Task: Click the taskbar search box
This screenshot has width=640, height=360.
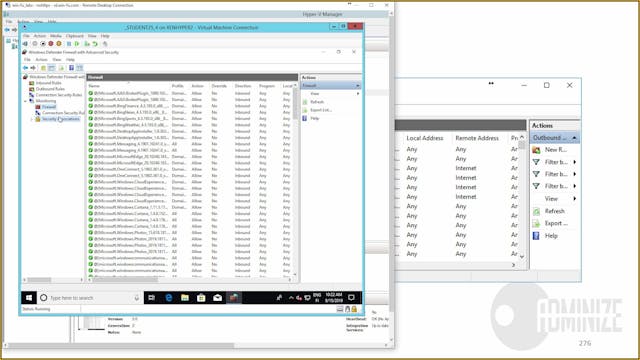Action: (x=90, y=298)
